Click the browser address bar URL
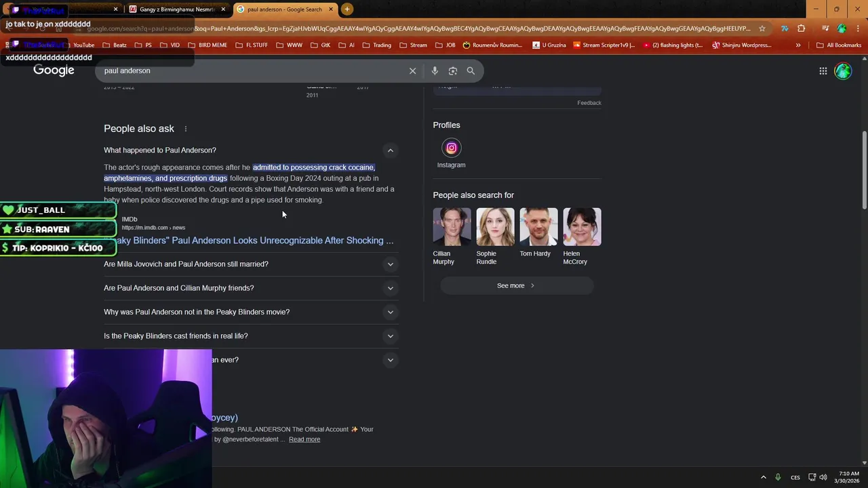This screenshot has height=488, width=868. coord(417,28)
